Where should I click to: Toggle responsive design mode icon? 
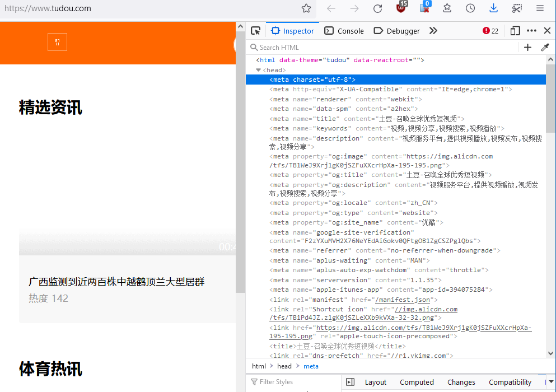pyautogui.click(x=515, y=31)
